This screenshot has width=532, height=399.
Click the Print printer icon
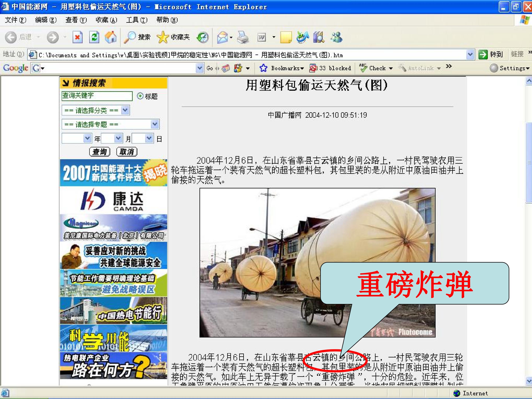click(x=243, y=37)
